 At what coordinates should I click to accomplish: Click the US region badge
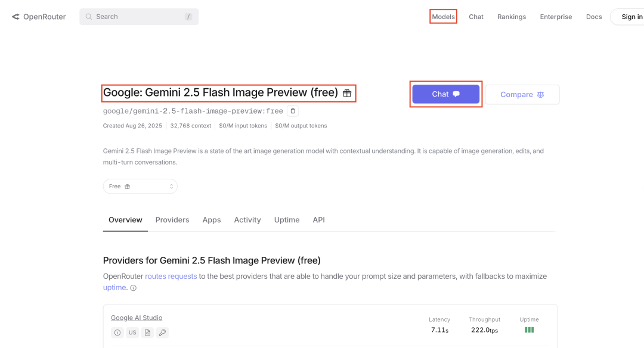[x=132, y=333]
